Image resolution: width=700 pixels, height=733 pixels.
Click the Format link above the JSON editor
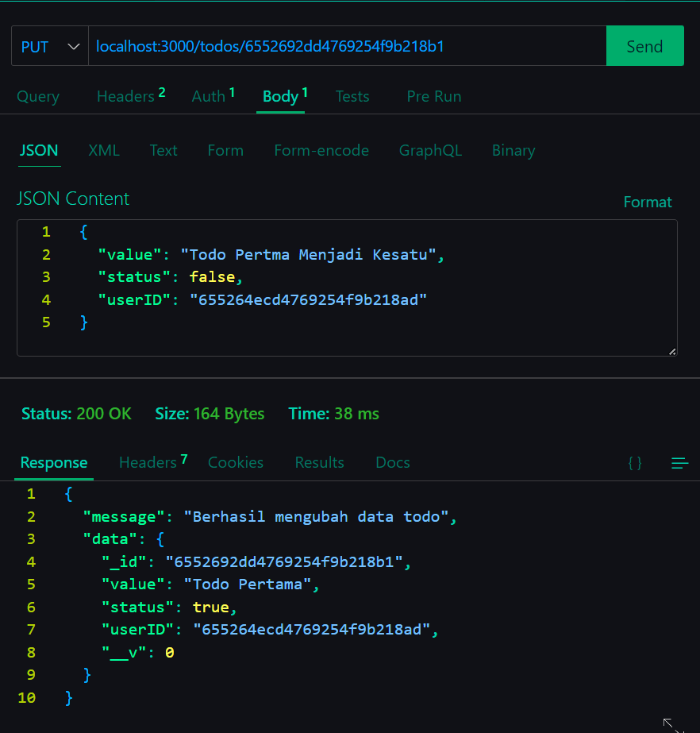pos(647,202)
